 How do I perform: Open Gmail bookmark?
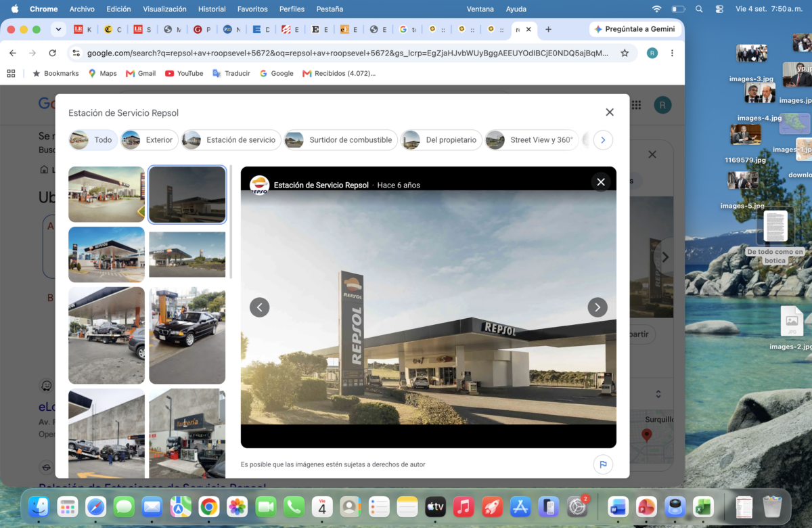point(141,73)
